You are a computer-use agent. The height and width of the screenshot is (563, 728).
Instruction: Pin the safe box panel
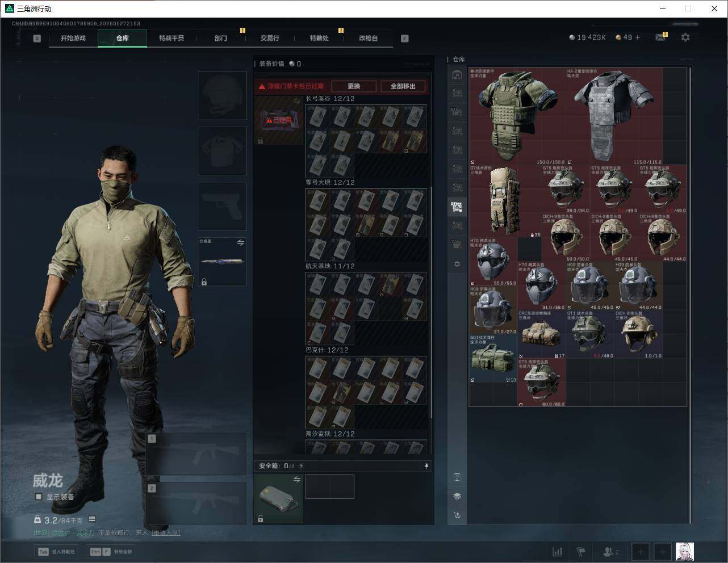(x=426, y=466)
